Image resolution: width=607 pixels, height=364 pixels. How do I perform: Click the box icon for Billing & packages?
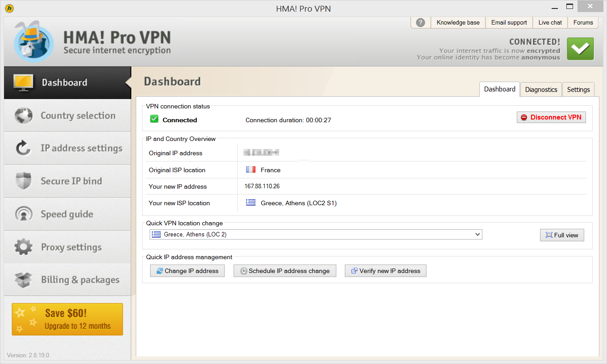(23, 280)
